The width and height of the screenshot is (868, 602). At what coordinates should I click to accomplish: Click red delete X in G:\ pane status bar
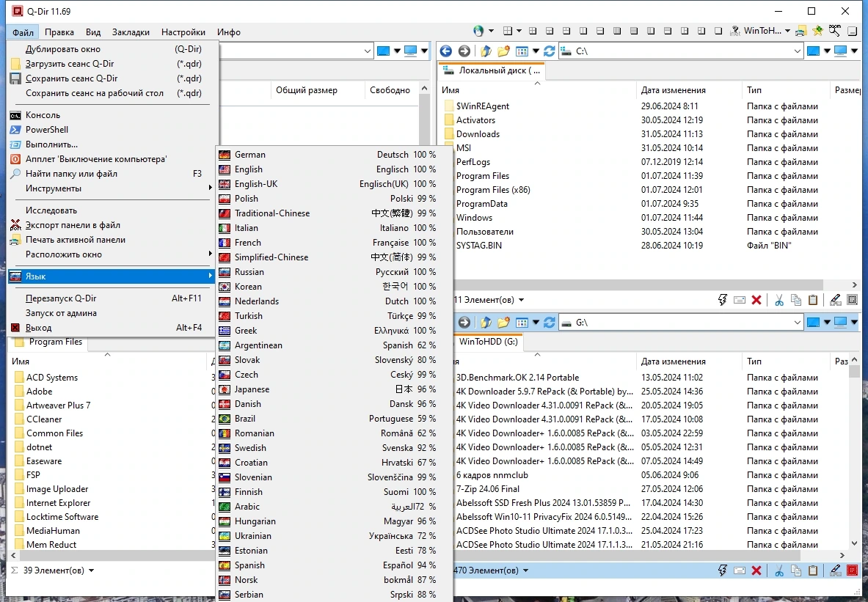756,570
